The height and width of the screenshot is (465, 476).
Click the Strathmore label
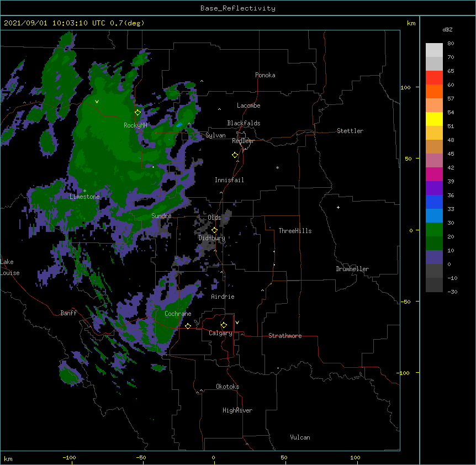285,336
